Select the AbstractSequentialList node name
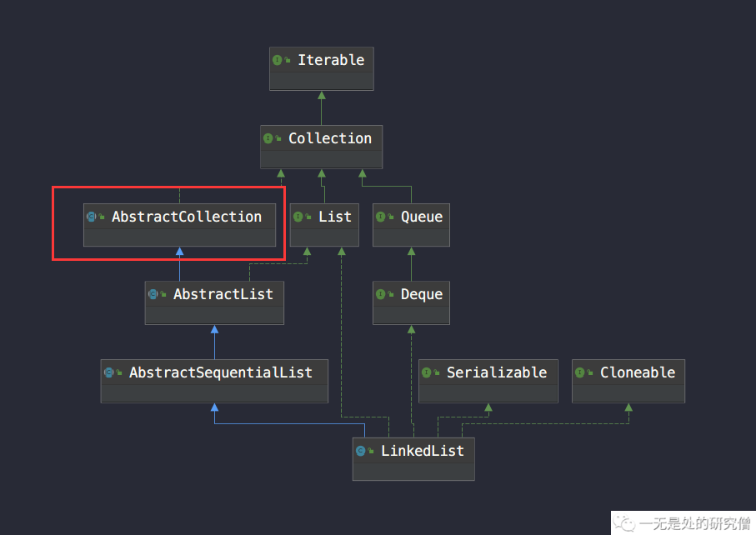The image size is (756, 535). click(221, 372)
